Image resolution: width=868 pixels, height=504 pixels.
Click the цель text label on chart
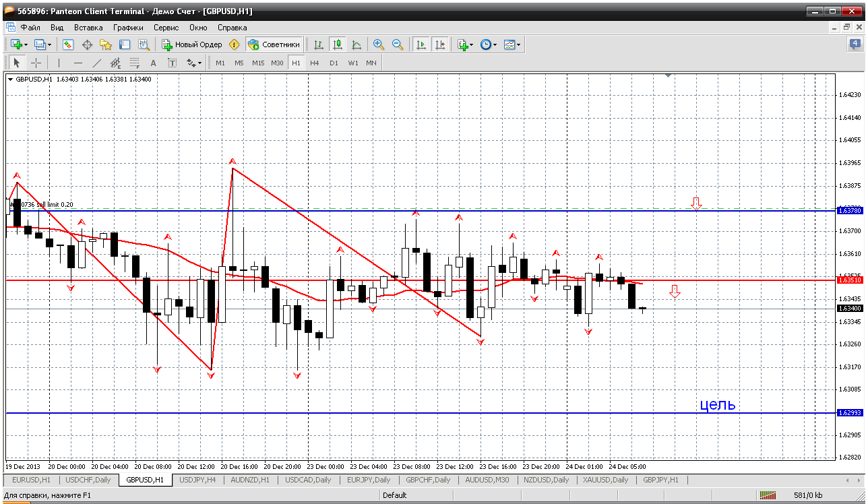[x=718, y=404]
